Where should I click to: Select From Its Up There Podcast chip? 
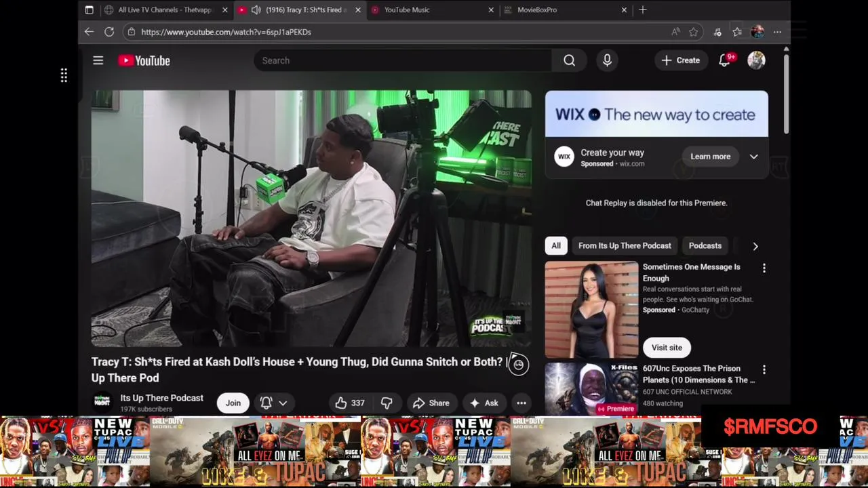[x=625, y=246]
